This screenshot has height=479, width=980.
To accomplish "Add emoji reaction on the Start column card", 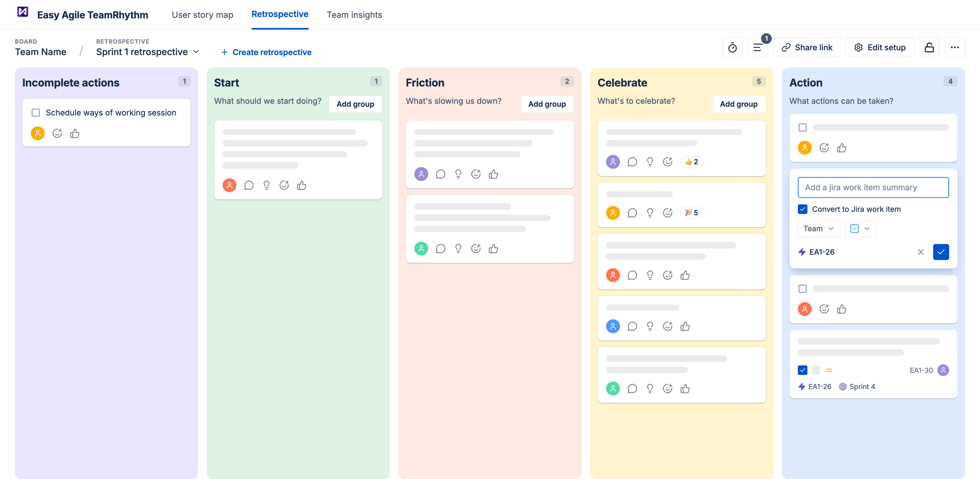I will (x=284, y=185).
